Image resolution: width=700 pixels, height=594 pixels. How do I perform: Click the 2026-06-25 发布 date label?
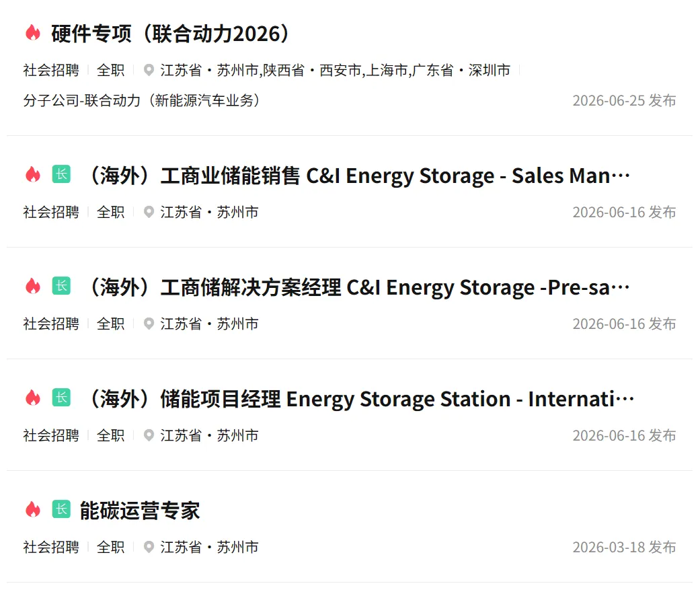tap(624, 100)
